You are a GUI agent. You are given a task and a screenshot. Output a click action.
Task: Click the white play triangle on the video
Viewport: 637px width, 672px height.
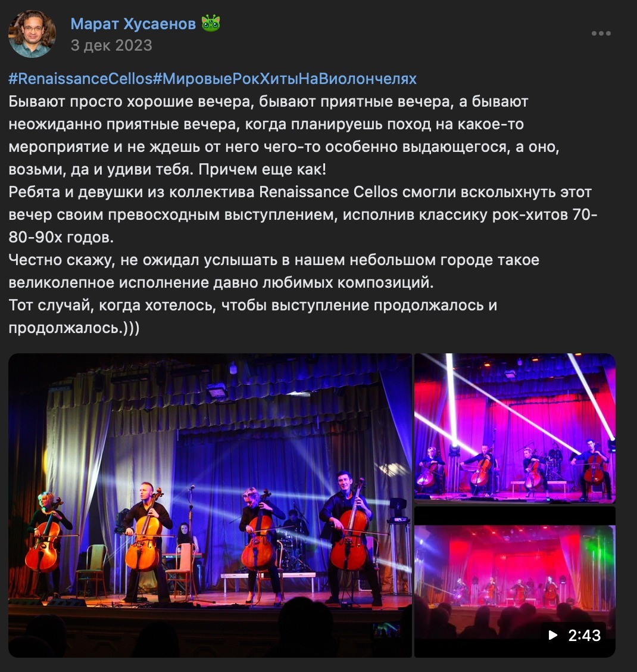[553, 635]
